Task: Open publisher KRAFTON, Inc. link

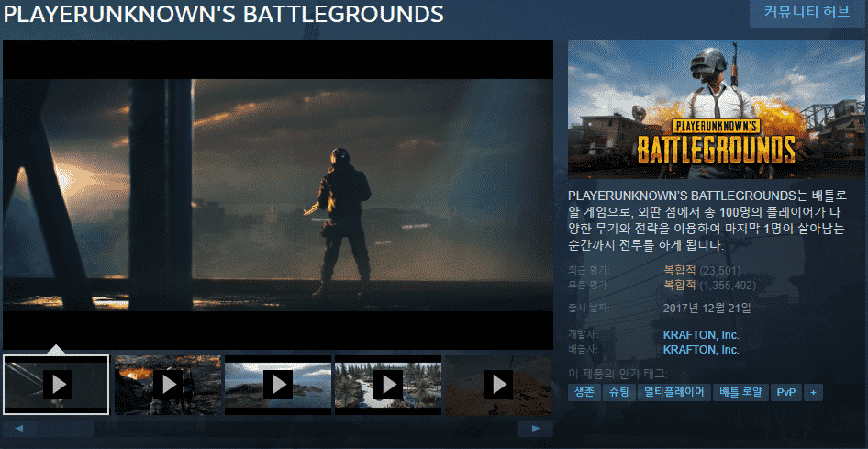Action: pos(701,350)
